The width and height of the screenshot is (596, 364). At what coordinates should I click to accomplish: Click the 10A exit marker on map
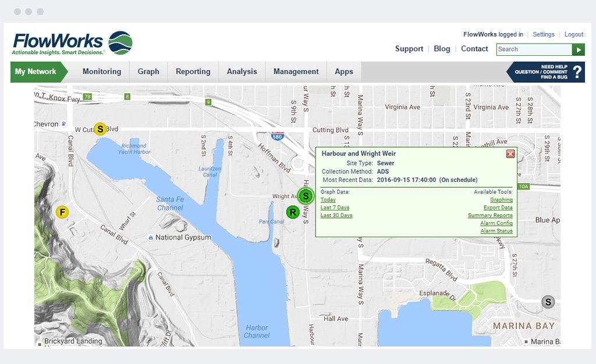[524, 187]
